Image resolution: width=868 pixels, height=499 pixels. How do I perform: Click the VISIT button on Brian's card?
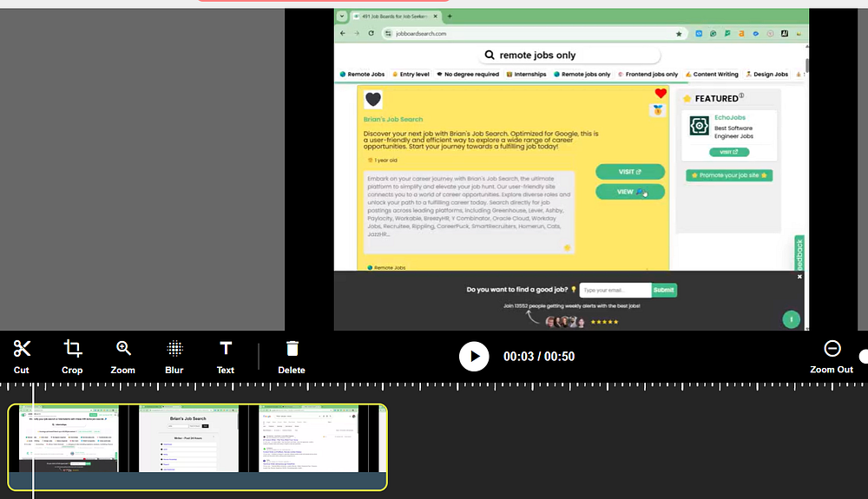[630, 172]
